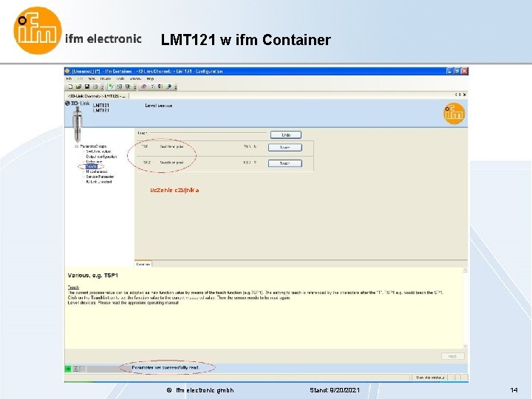Open the View menu
532x399 pixels.
92,79
